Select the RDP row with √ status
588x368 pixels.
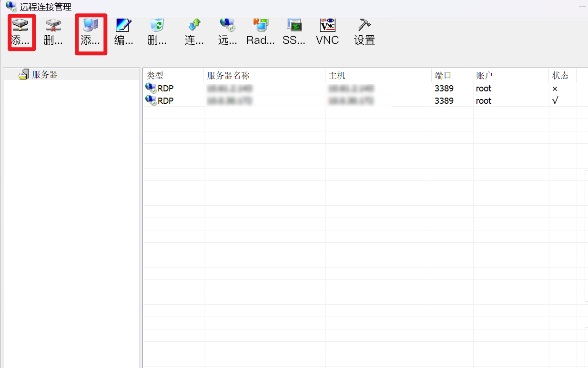tap(165, 101)
